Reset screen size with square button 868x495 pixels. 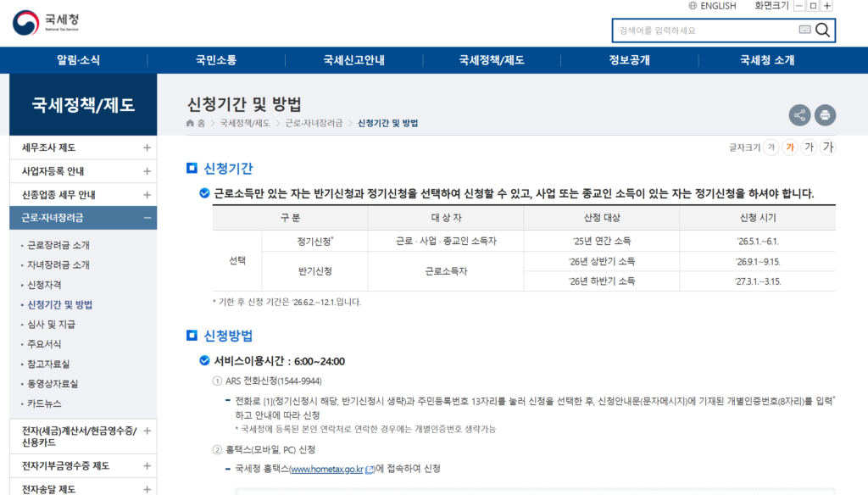813,6
